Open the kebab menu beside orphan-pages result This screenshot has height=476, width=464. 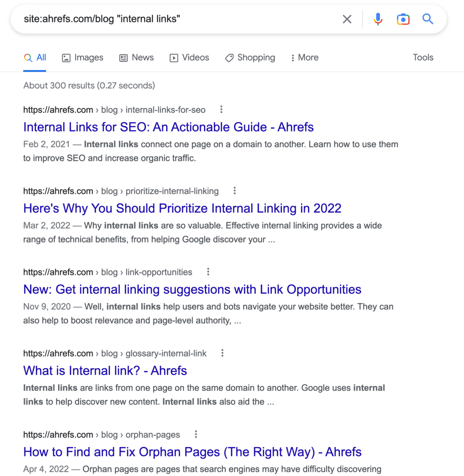[x=195, y=434]
